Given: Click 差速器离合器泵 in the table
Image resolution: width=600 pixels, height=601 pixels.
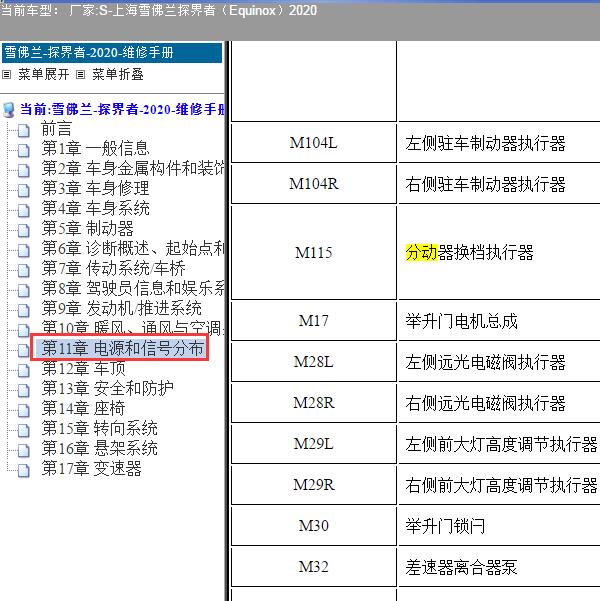Looking at the screenshot, I should [461, 567].
